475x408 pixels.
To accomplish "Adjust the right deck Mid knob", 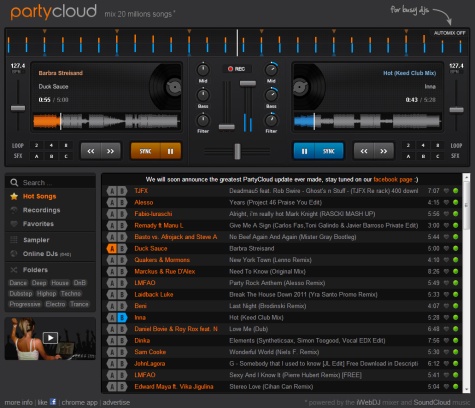I will tap(271, 70).
